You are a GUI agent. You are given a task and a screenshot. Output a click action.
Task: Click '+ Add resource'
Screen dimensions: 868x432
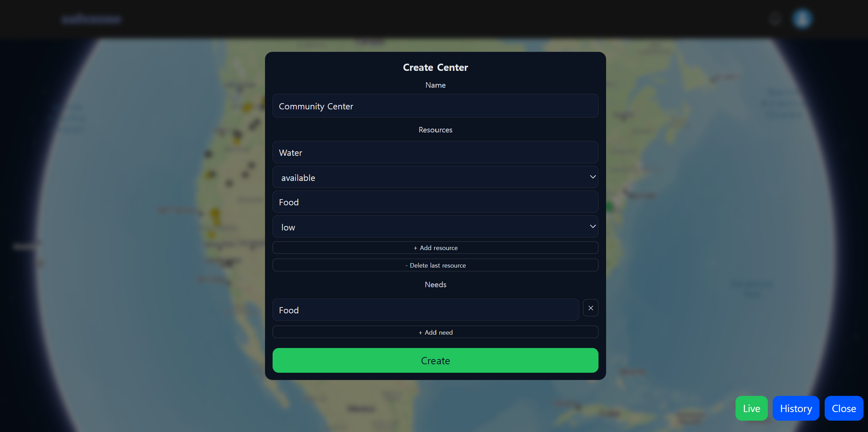tap(435, 248)
